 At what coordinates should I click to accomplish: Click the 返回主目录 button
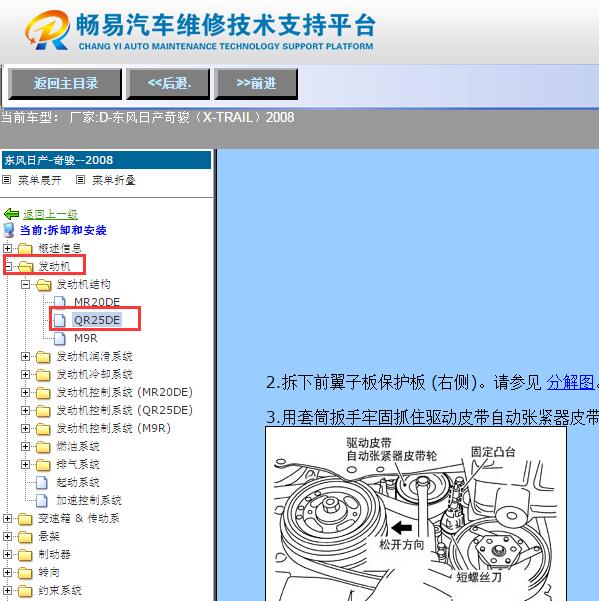pos(65,84)
